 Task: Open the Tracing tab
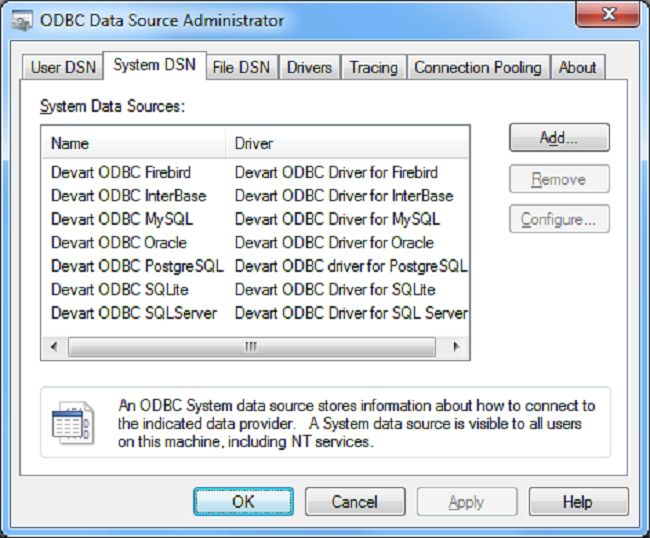[374, 67]
